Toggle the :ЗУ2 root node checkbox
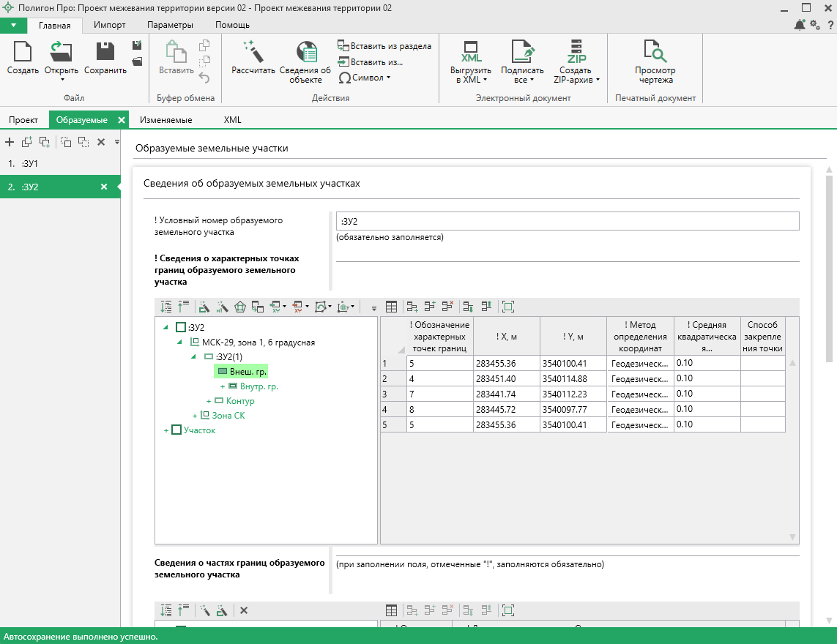Image resolution: width=837 pixels, height=644 pixels. pos(181,327)
